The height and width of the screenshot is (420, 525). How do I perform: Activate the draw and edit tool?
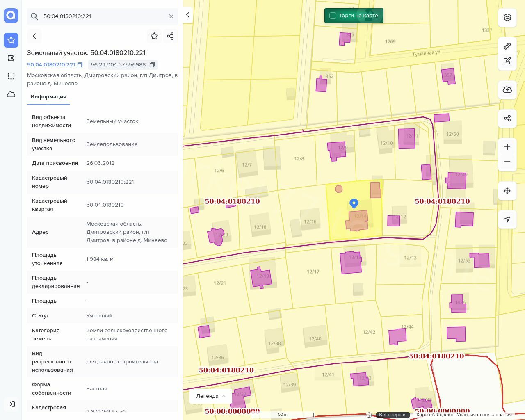point(507,61)
